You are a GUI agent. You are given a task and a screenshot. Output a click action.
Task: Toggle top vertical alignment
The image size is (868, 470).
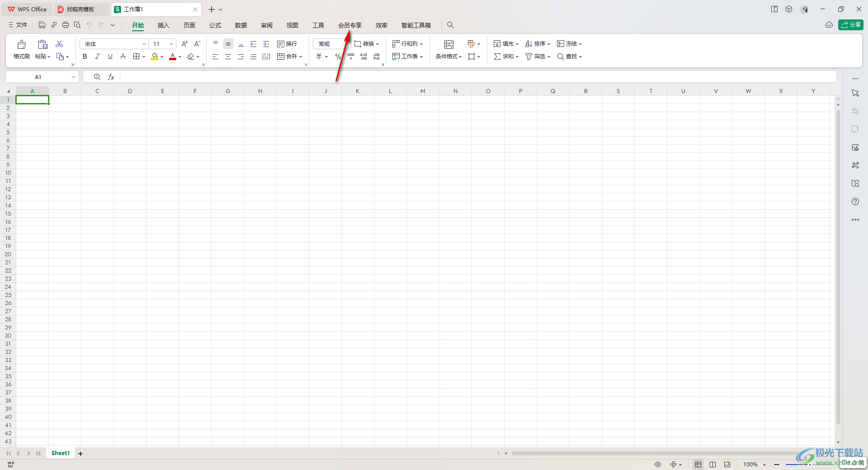pos(216,44)
